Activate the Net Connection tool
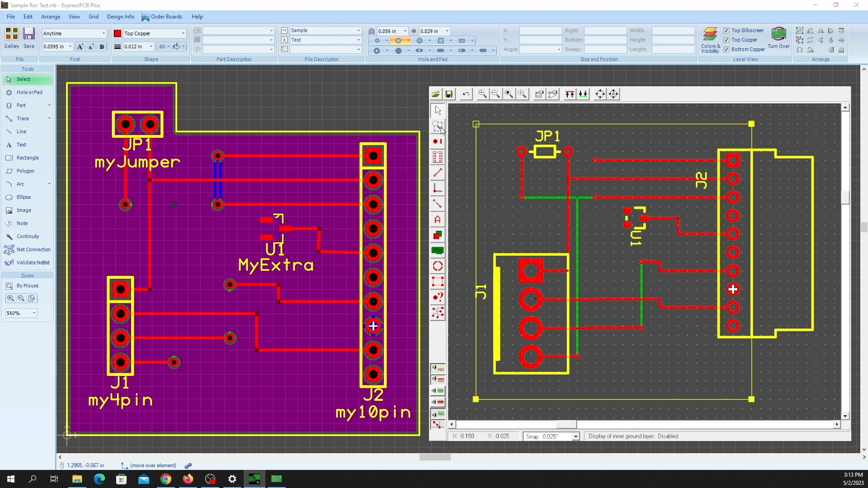This screenshot has width=868, height=488. coord(28,249)
